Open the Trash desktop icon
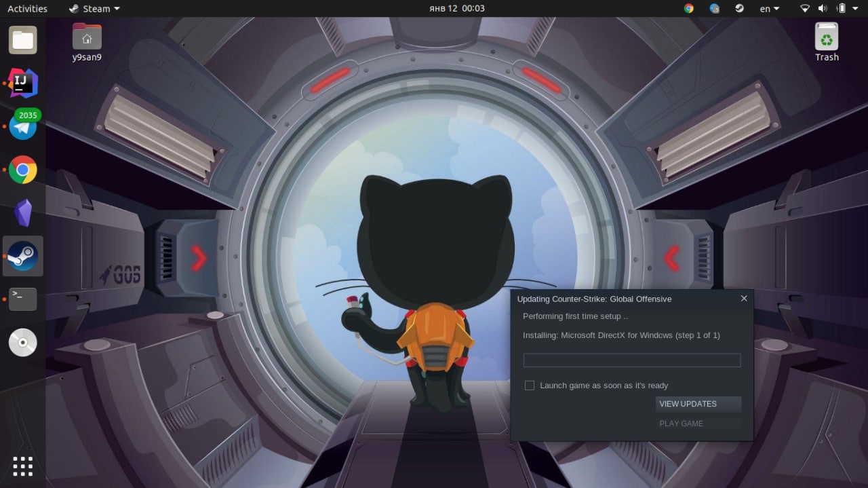 click(x=827, y=42)
